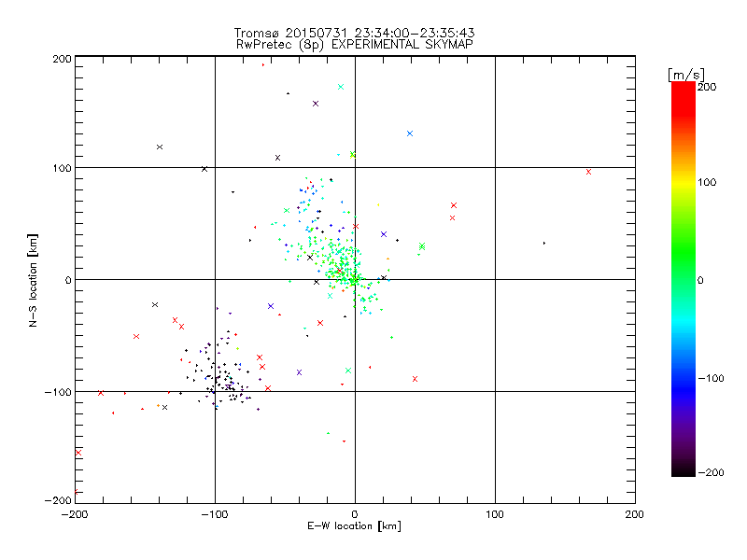Click the [m/s] unit label above the colorbar
The width and height of the screenshot is (747, 560).
(686, 75)
